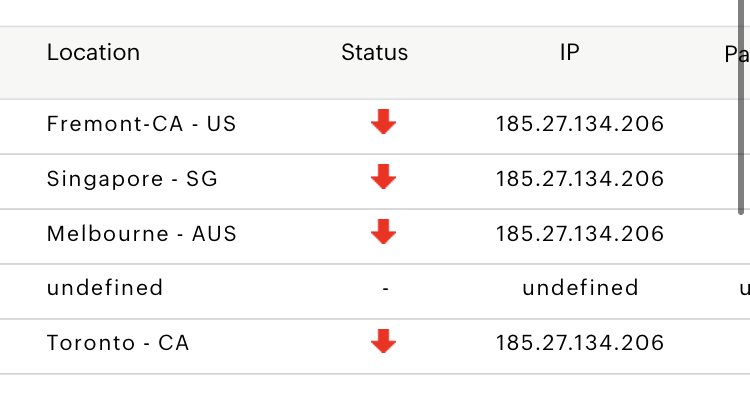
Task: Select the IP column header
Action: pyautogui.click(x=569, y=52)
